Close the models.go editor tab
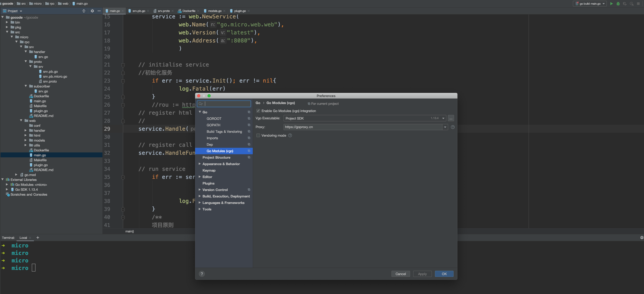Viewport: 644px width, 294px height. (x=224, y=11)
